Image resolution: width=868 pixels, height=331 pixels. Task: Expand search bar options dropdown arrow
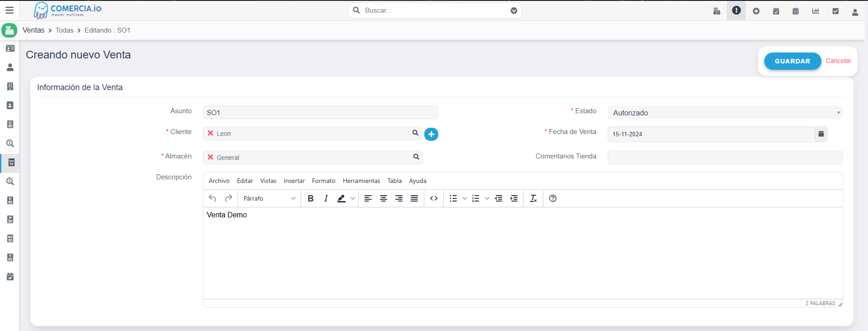514,10
